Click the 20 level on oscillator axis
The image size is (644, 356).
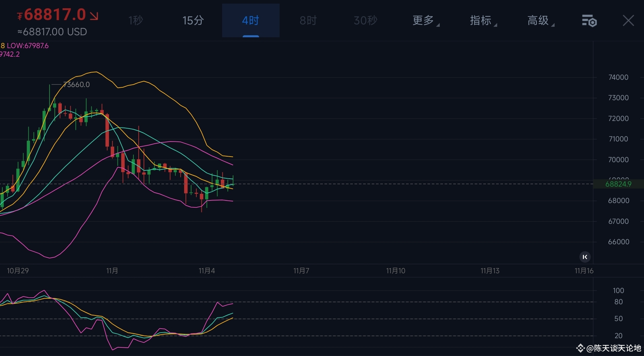coord(618,336)
